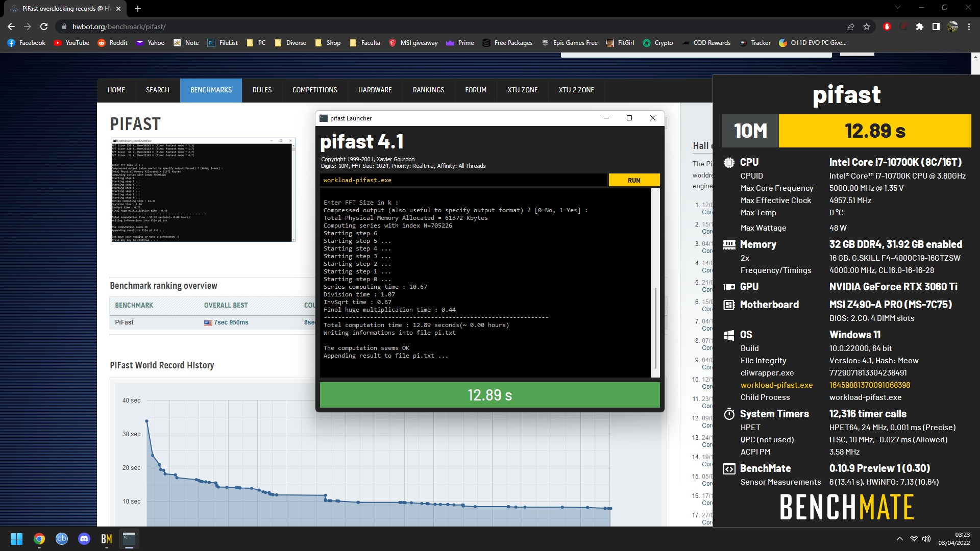The height and width of the screenshot is (551, 980).
Task: Open the SEARCH menu item
Action: 158,90
